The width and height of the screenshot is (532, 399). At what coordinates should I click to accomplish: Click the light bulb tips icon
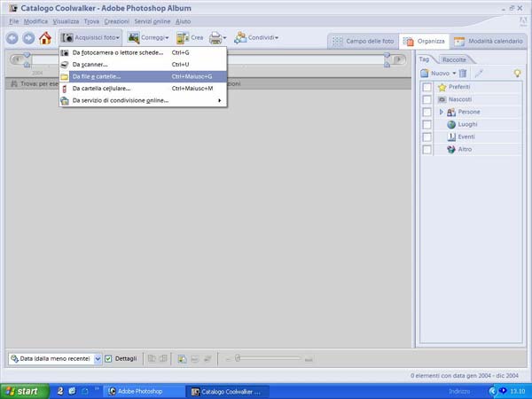517,73
